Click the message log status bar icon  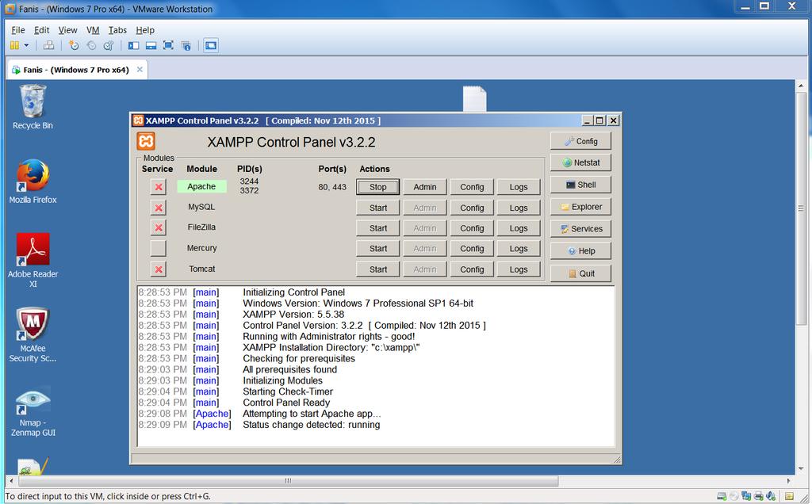(x=789, y=496)
